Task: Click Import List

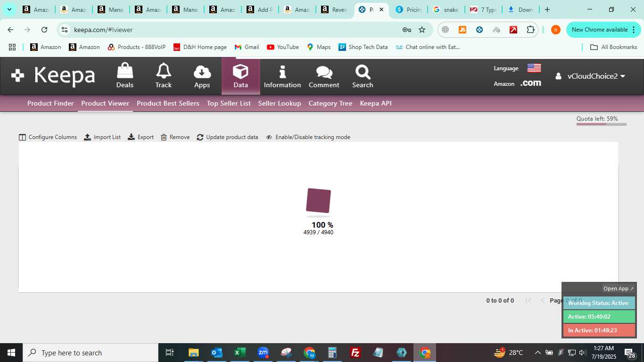Action: [102, 137]
